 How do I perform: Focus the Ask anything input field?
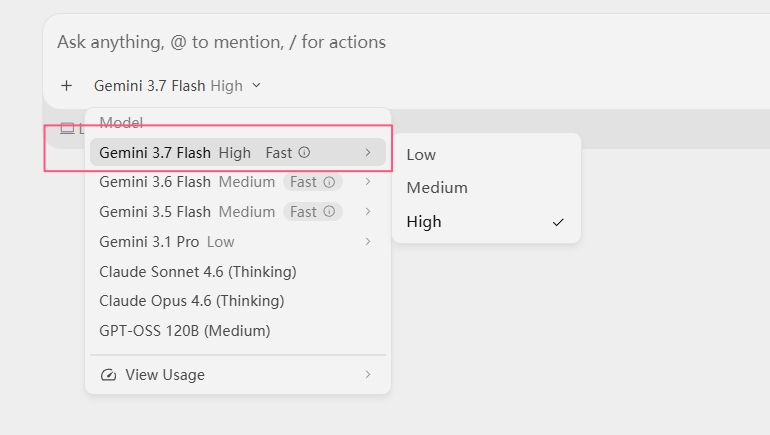pyautogui.click(x=408, y=42)
